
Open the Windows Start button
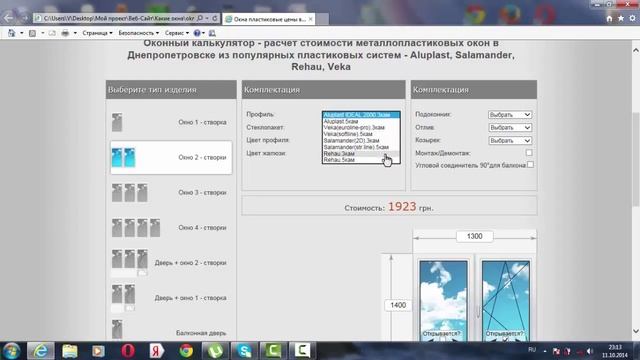[x=11, y=351]
